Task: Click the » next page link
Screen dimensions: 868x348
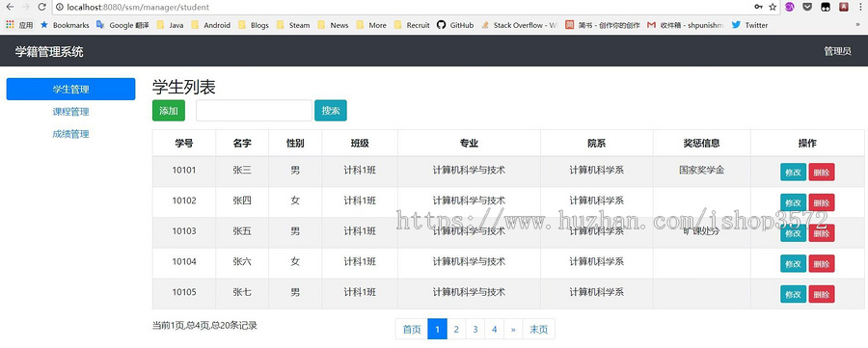Action: [513, 329]
